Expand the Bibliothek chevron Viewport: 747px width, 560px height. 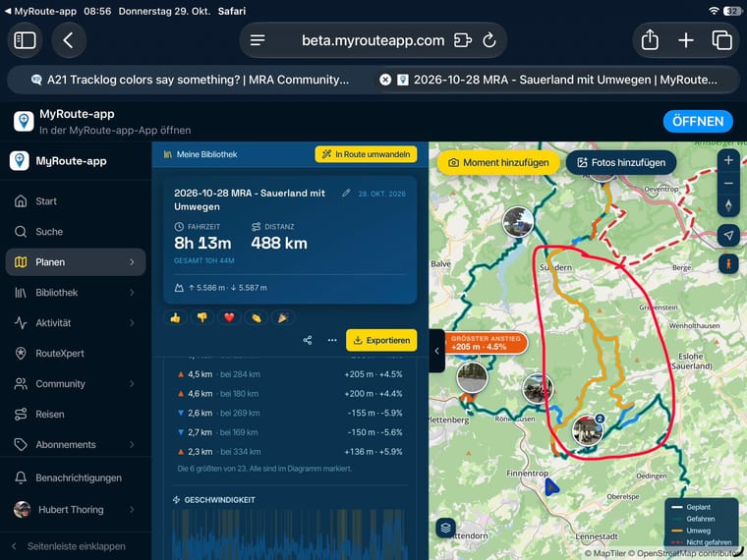click(132, 293)
